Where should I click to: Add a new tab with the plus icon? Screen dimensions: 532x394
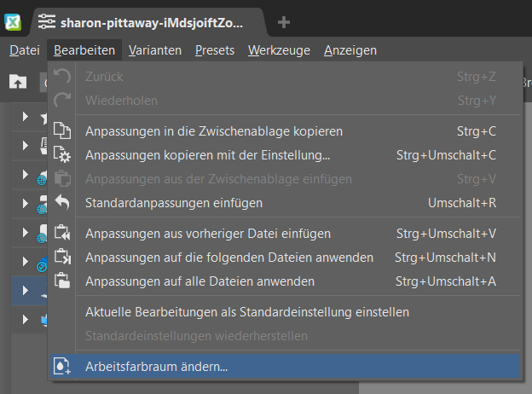click(284, 22)
